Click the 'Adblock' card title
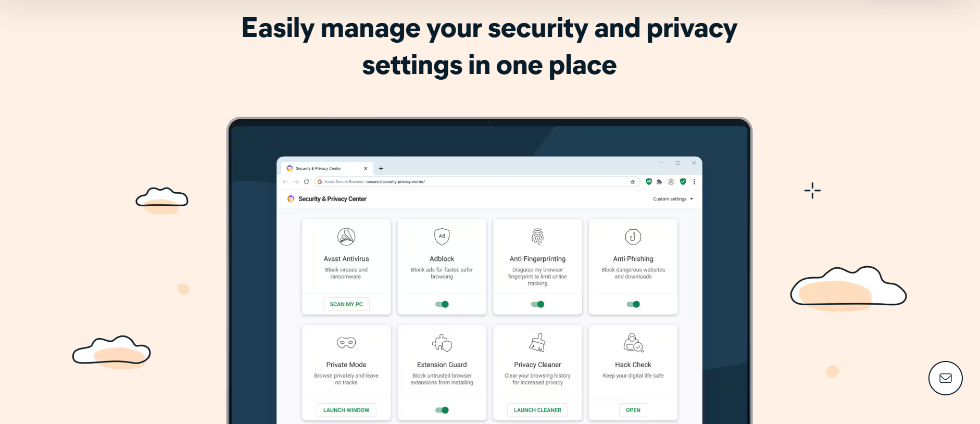 pos(442,259)
